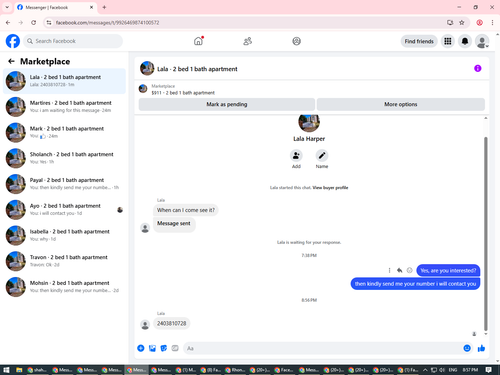The height and width of the screenshot is (375, 500).
Task: Open the volume control in tray
Action: tap(442, 370)
